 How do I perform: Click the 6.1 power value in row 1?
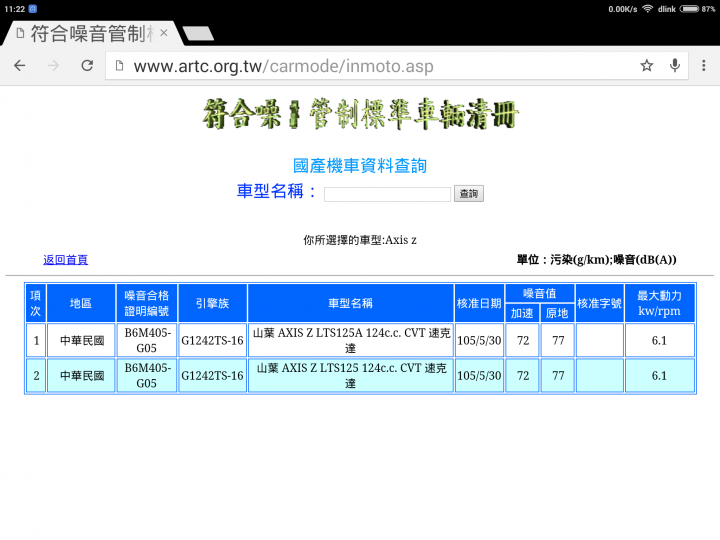point(659,340)
